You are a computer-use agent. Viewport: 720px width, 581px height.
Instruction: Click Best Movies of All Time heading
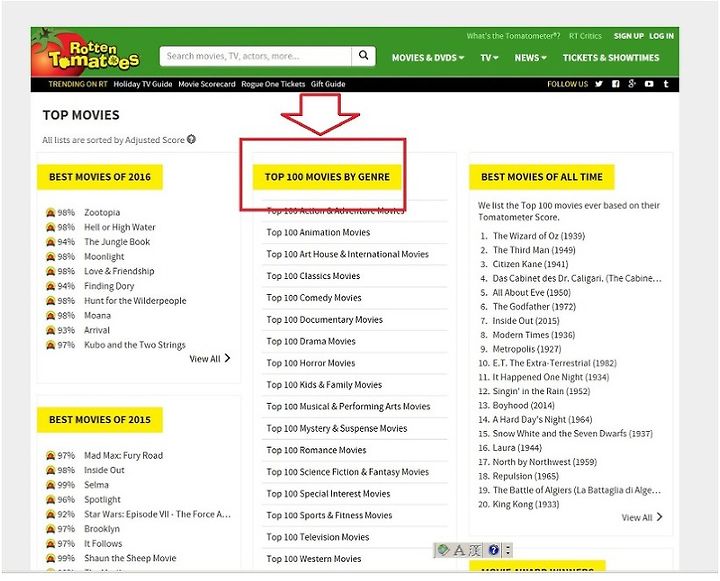(541, 177)
